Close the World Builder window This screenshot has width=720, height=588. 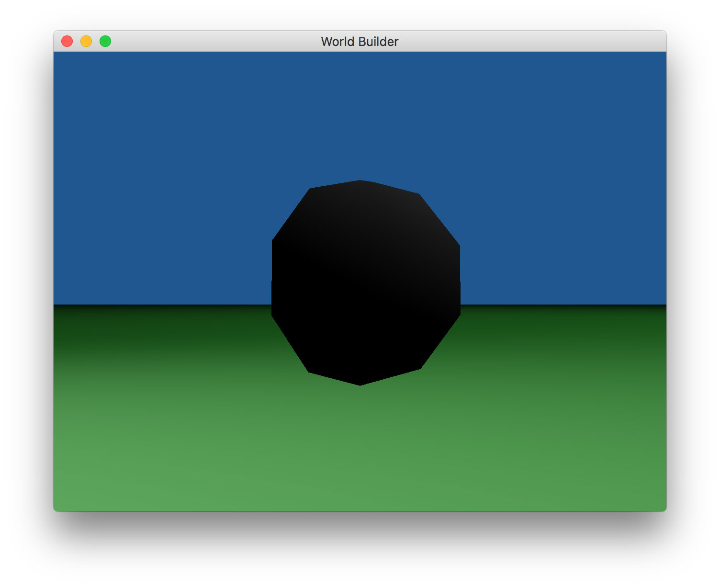pos(67,41)
